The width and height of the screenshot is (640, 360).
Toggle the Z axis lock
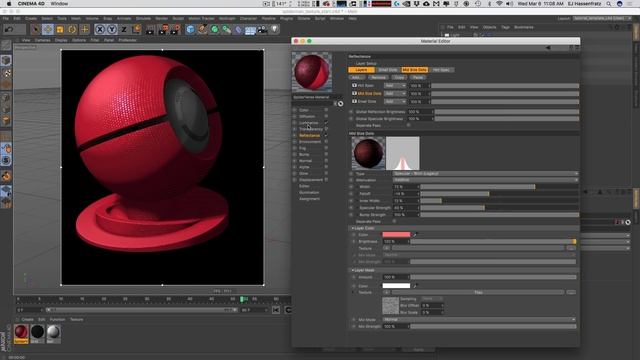(x=124, y=29)
